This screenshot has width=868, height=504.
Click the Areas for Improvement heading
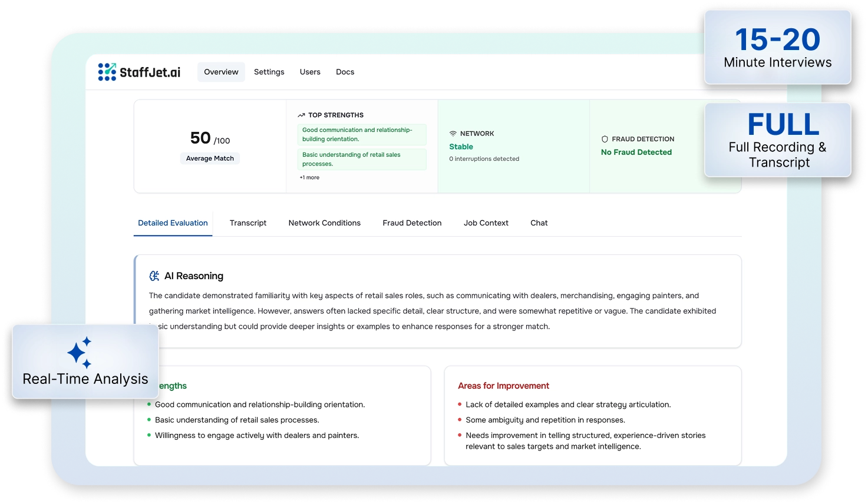[503, 386]
